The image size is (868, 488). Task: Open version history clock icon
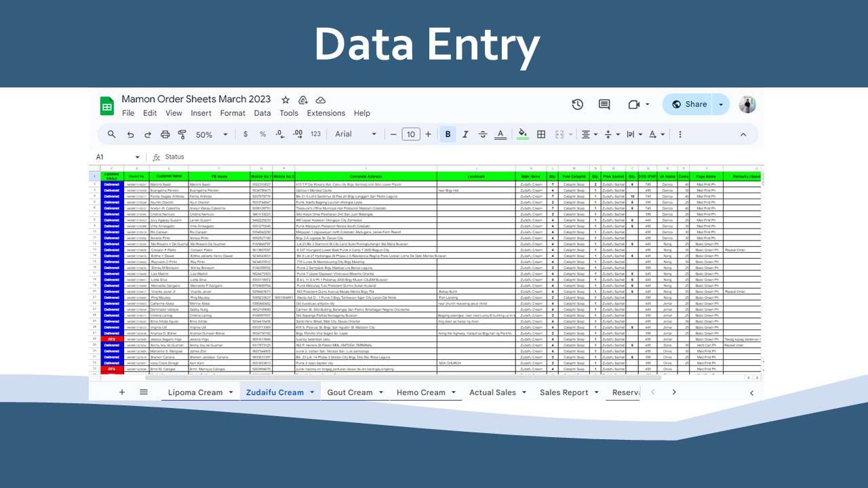pos(577,104)
